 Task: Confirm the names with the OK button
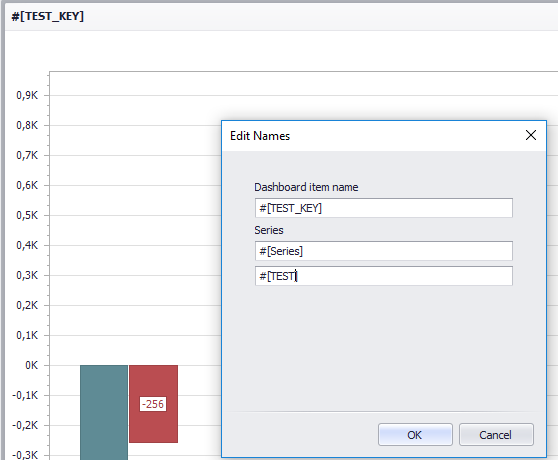point(415,434)
